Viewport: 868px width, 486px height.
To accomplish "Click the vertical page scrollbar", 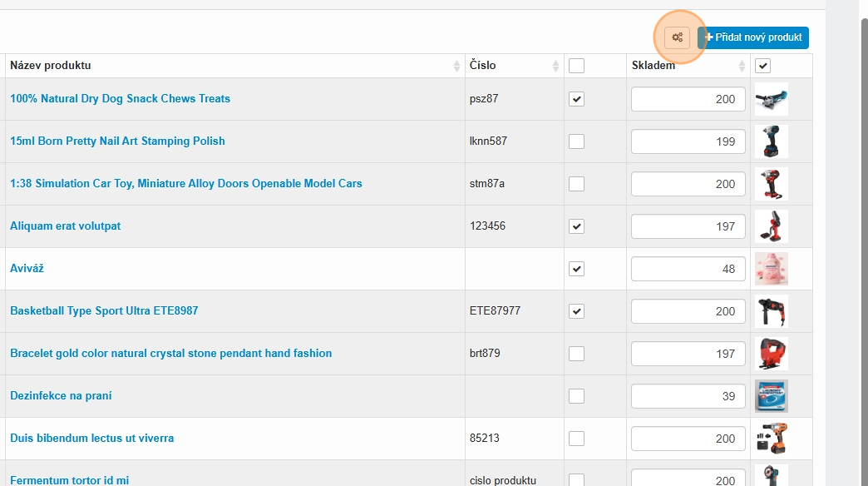I will click(x=862, y=250).
